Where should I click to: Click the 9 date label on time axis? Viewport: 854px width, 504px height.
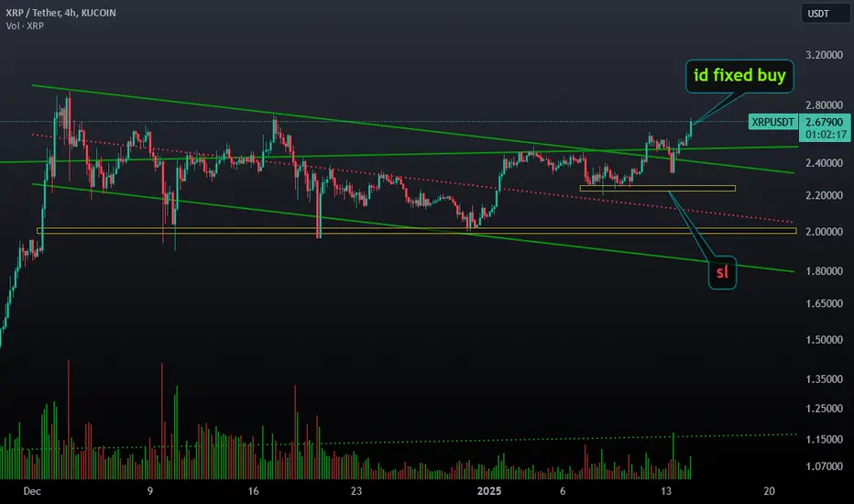[x=149, y=491]
